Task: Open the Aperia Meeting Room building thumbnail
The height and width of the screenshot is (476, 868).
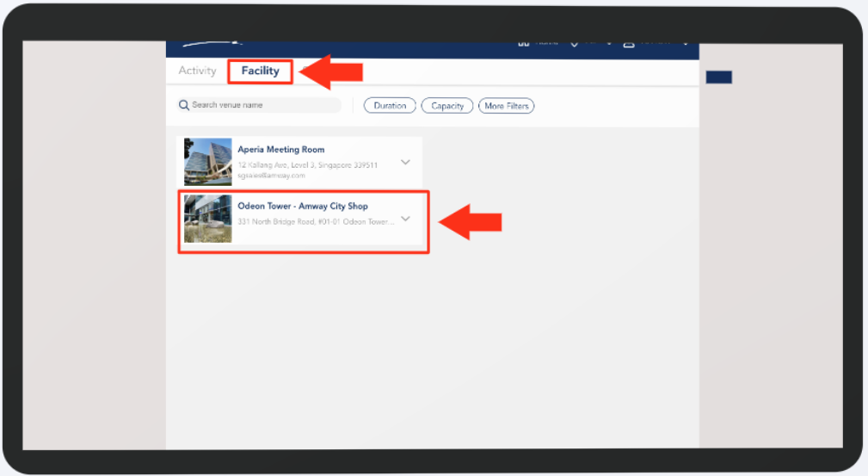Action: tap(207, 162)
